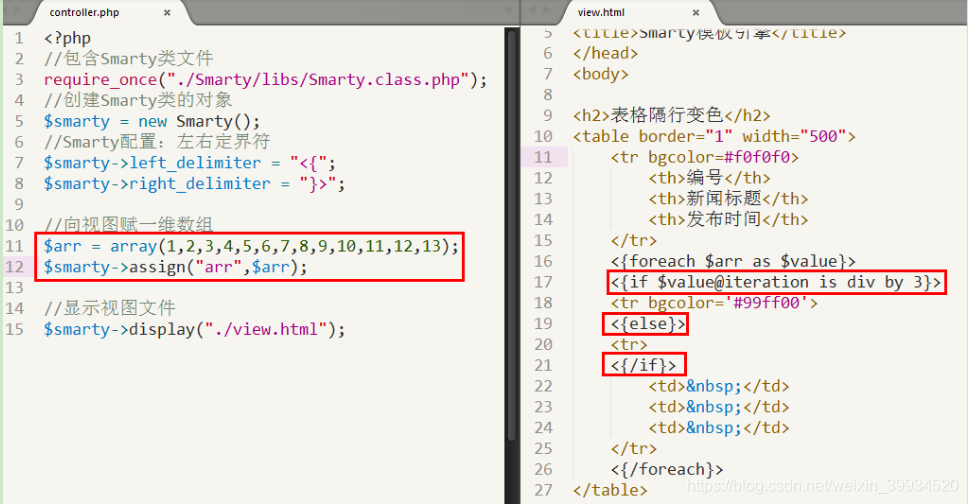968x504 pixels.
Task: Click previous-tab arrow in view.html pane
Action: pyautogui.click(x=531, y=10)
